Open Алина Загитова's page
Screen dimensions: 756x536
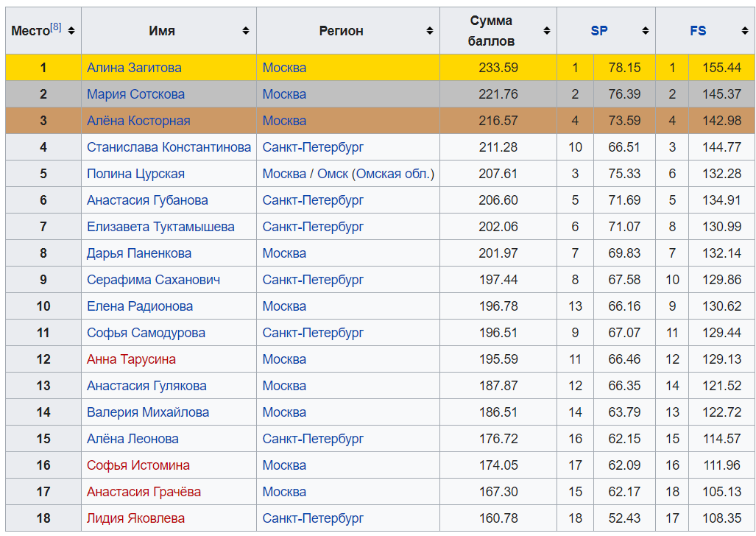pyautogui.click(x=134, y=68)
